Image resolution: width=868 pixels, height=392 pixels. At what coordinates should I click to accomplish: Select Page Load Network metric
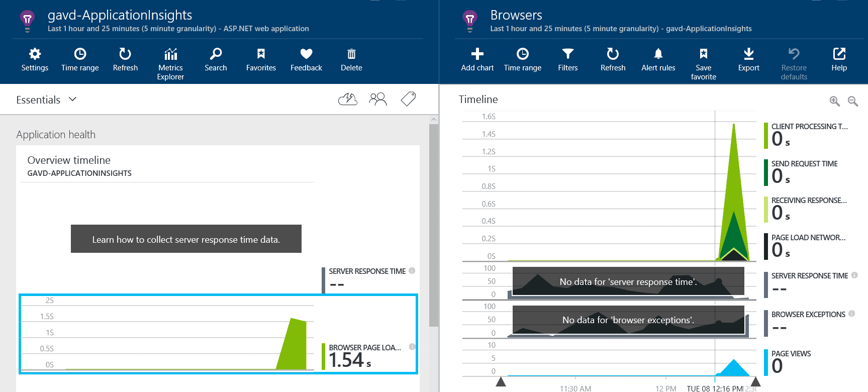[x=805, y=247]
